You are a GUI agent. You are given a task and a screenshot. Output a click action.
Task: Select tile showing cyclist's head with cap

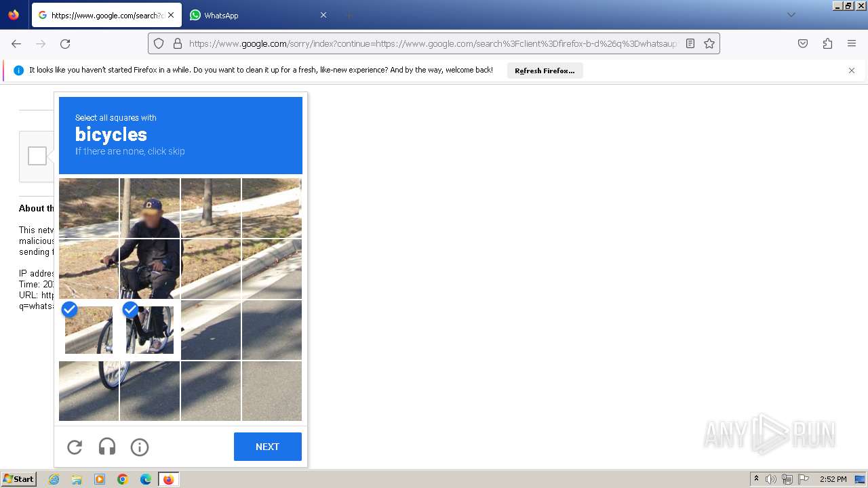coord(150,208)
